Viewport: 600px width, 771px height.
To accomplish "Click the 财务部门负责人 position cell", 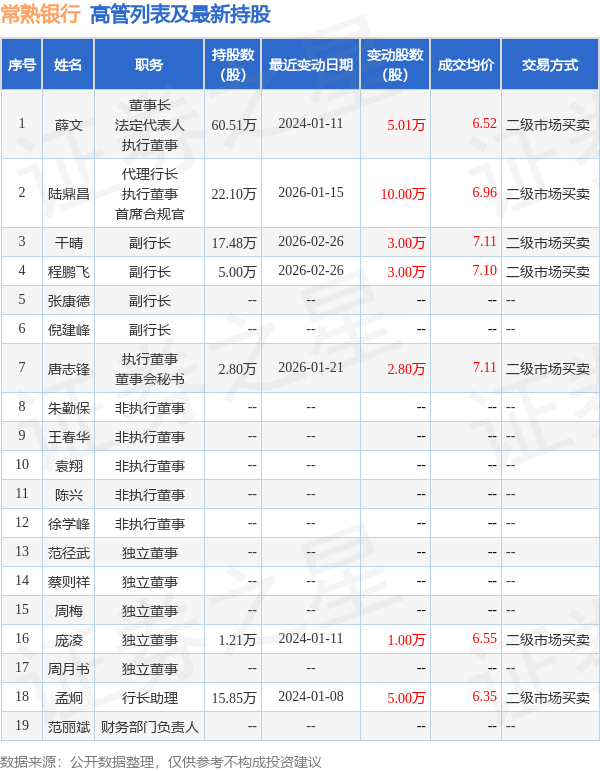I will [150, 727].
